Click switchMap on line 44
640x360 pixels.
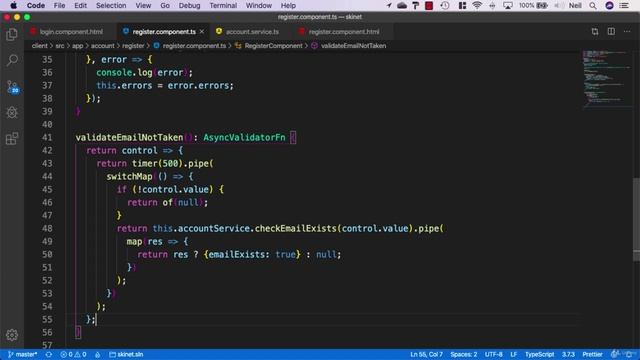coord(129,177)
